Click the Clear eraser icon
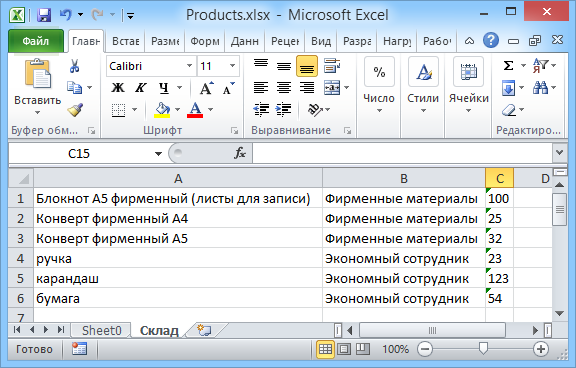This screenshot has width=576, height=368. tap(509, 110)
